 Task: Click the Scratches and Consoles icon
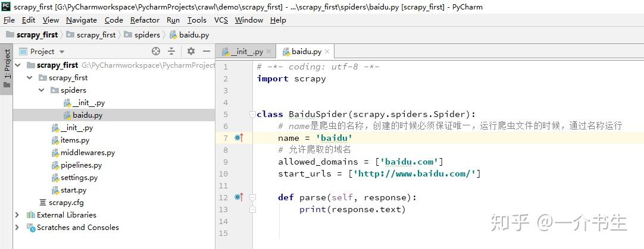(x=31, y=227)
